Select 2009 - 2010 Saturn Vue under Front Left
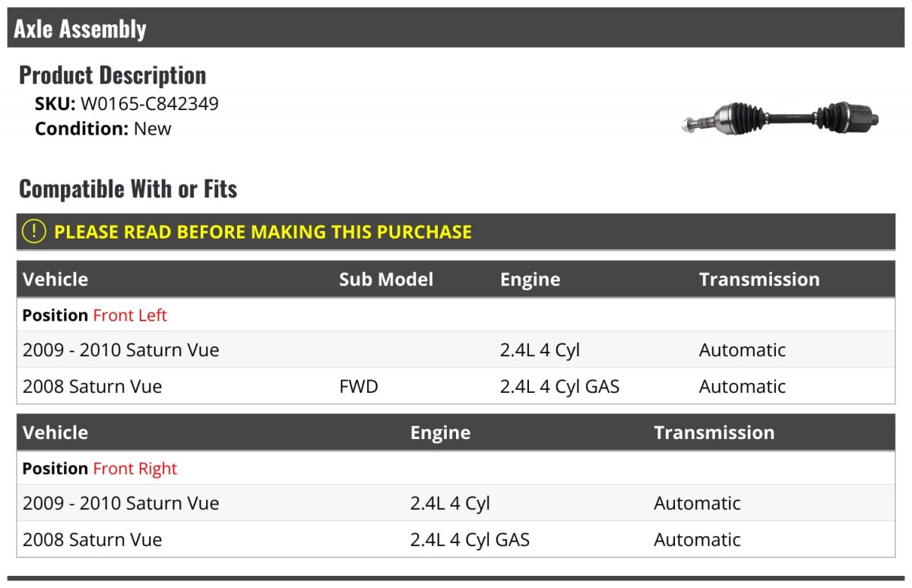The width and height of the screenshot is (912, 588). 121,350
